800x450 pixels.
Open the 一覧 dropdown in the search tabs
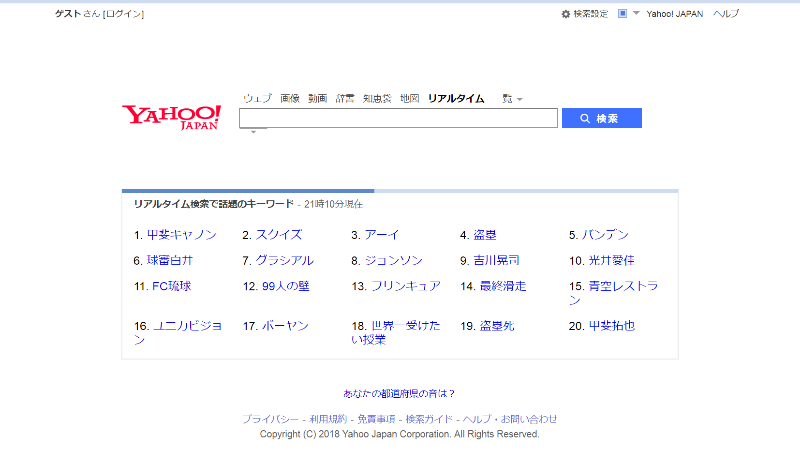[x=512, y=98]
